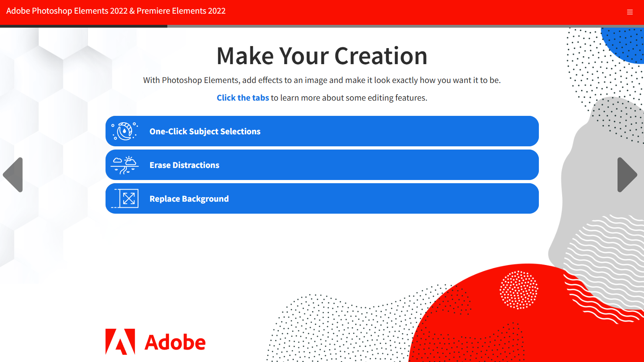Click the "With Photoshop Elements" description sentence
The height and width of the screenshot is (362, 644).
pos(322,80)
